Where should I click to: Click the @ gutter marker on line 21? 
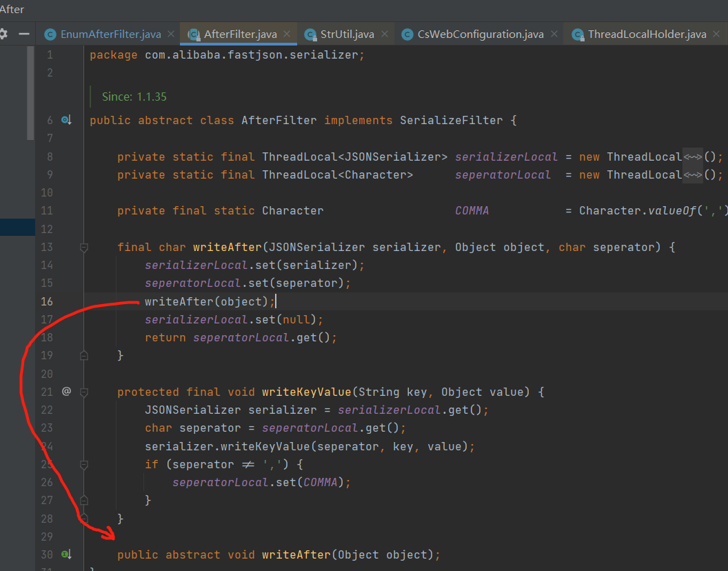[x=66, y=392]
